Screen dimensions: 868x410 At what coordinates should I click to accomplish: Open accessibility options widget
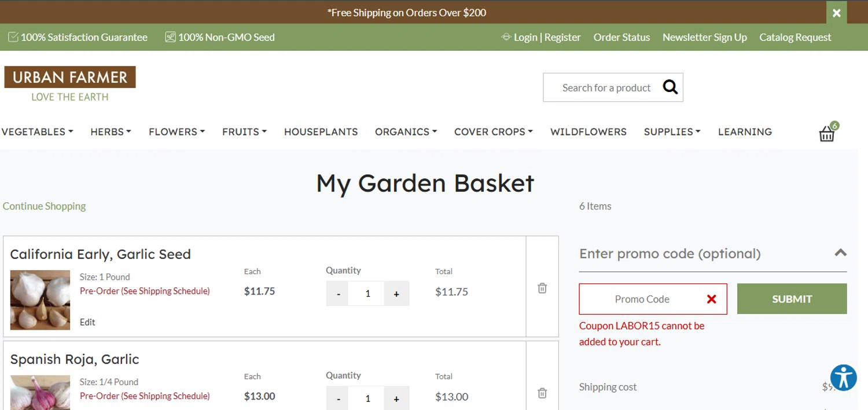(844, 378)
